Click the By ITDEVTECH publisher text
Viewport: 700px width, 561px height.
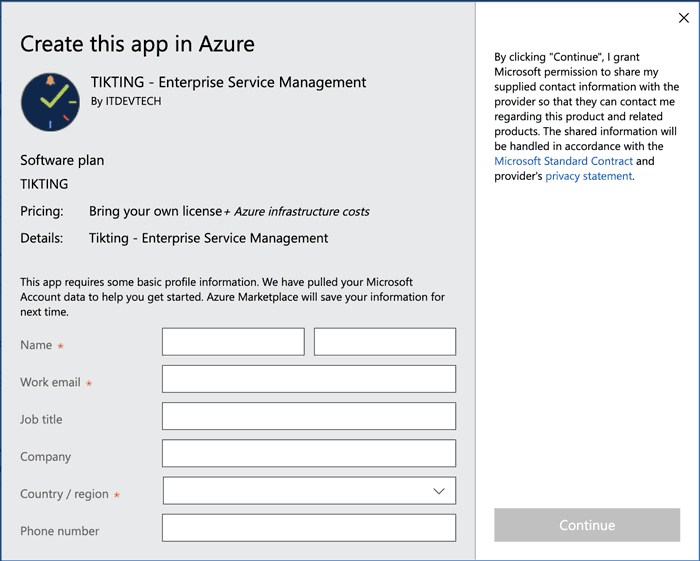[126, 101]
